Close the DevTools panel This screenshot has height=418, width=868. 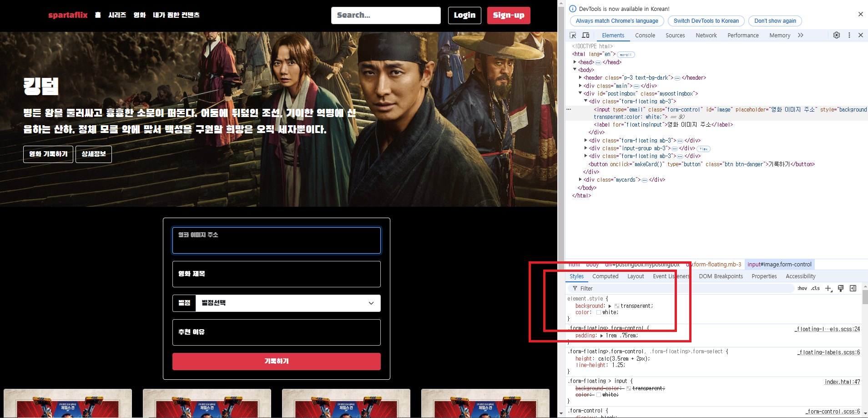[x=861, y=35]
